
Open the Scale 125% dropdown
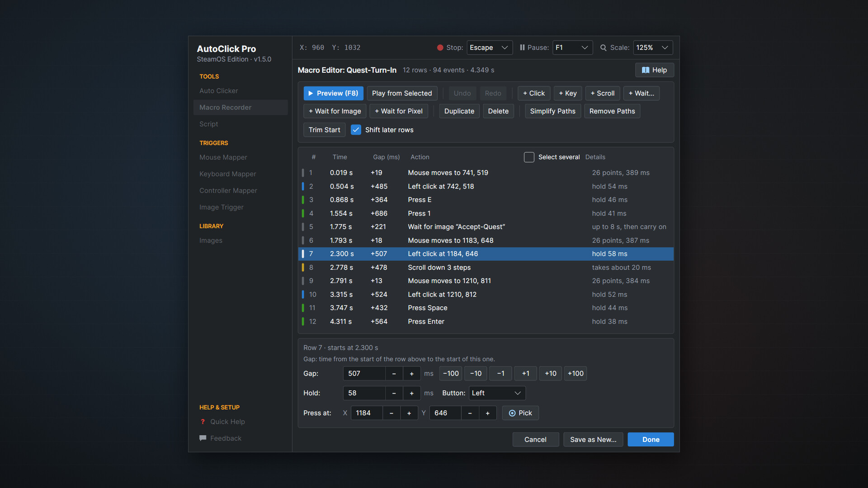click(652, 47)
